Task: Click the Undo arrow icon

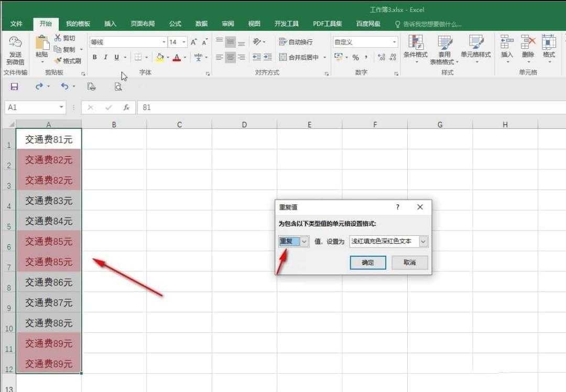Action: click(64, 86)
